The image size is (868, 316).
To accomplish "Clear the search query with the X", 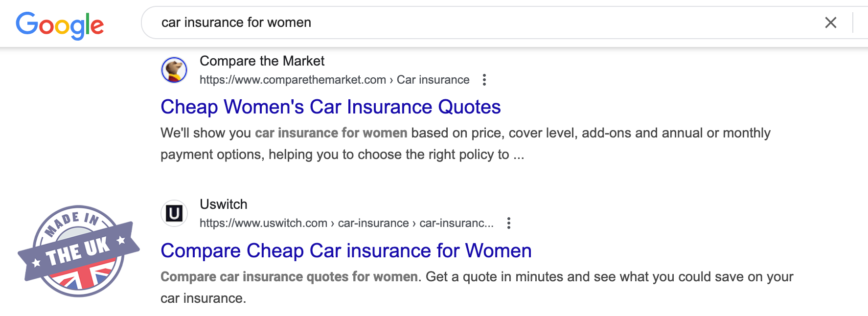I will (x=830, y=23).
